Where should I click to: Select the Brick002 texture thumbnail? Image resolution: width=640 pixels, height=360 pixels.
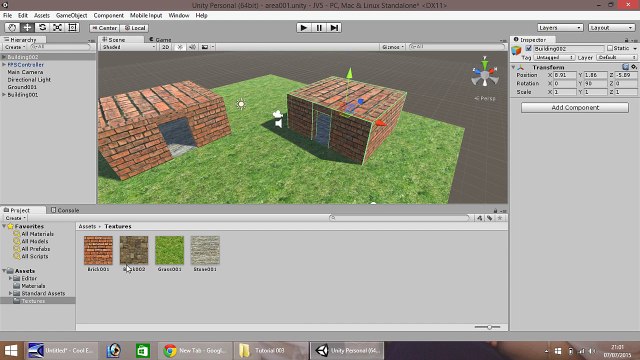[134, 250]
